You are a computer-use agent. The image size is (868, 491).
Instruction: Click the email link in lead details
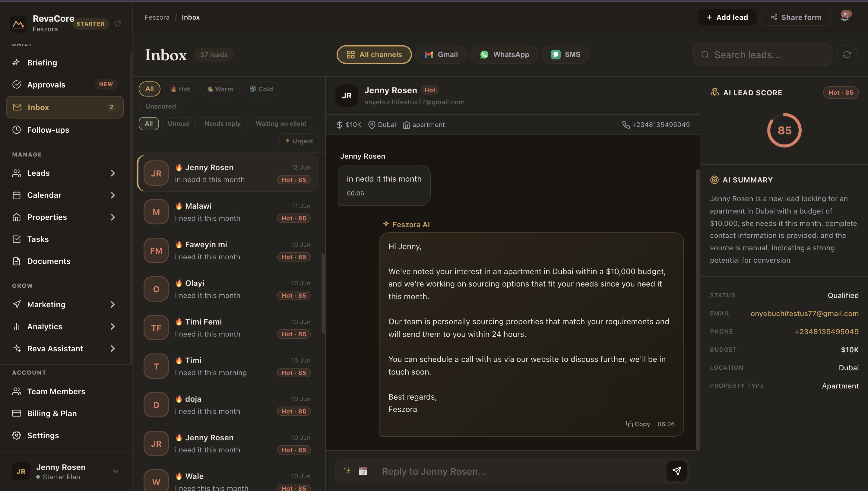[x=805, y=313]
